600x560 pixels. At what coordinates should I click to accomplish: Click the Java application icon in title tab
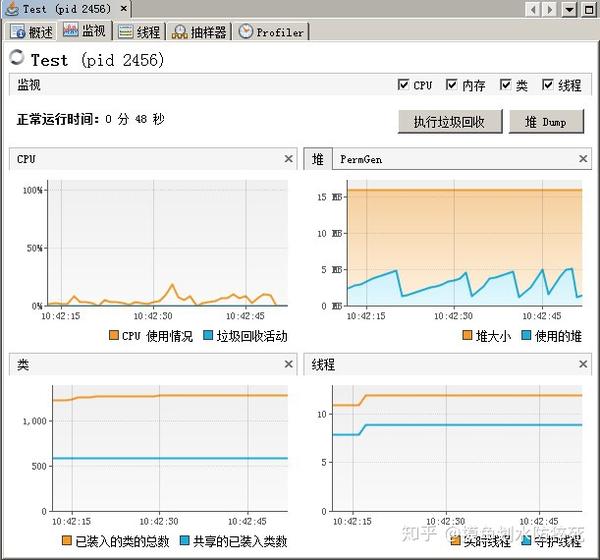pos(13,8)
